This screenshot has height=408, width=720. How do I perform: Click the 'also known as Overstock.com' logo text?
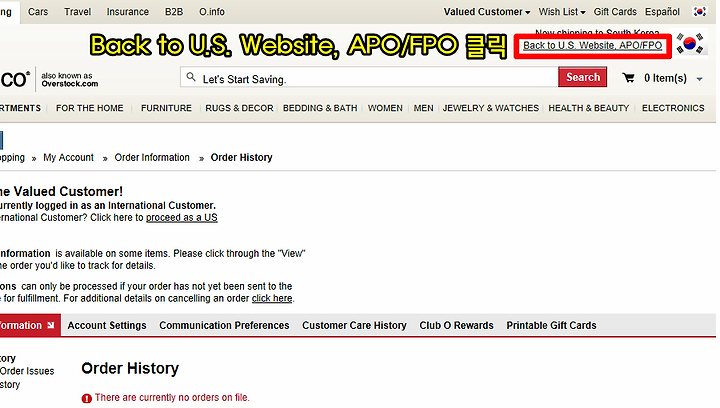click(69, 79)
